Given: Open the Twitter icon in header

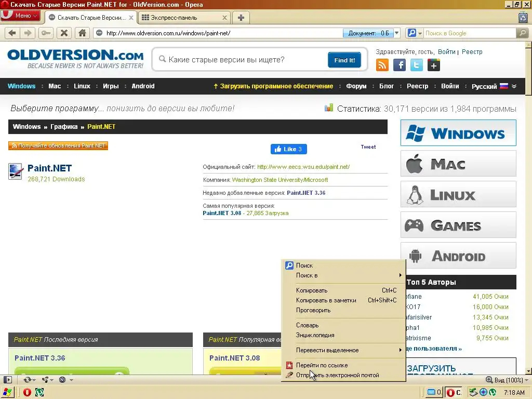Looking at the screenshot, I should click(416, 65).
